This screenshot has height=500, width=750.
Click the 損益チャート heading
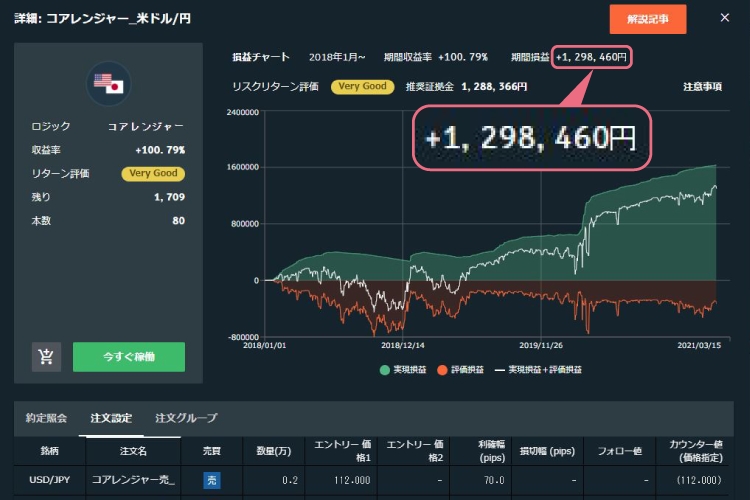(x=261, y=57)
